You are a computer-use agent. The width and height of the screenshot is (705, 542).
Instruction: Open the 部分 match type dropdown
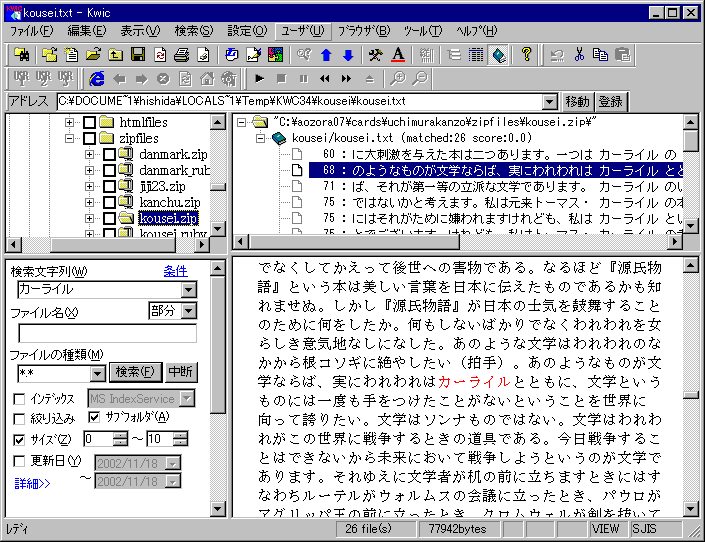[x=189, y=310]
